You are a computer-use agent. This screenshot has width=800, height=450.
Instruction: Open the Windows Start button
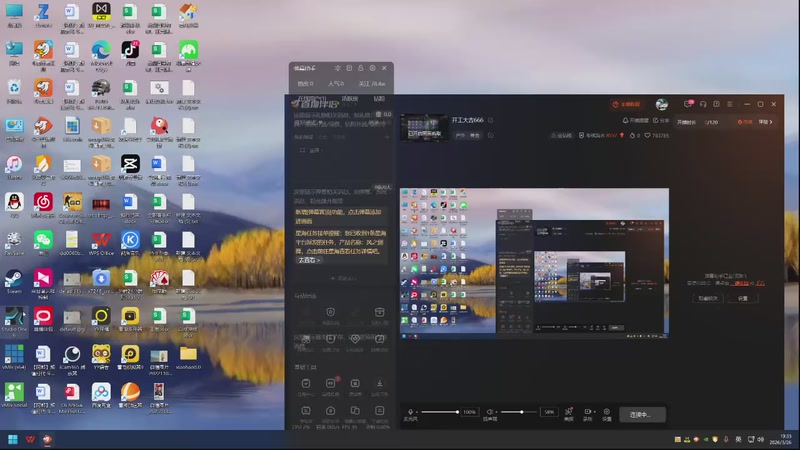[x=13, y=439]
